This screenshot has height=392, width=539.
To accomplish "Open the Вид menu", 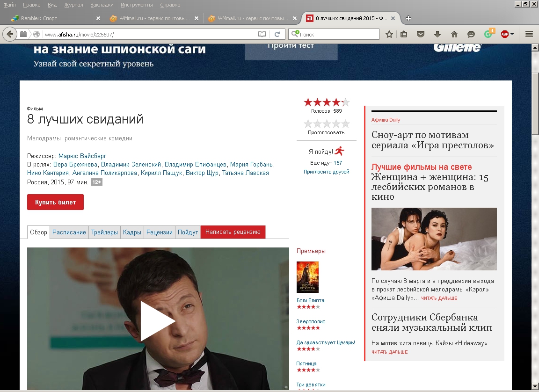I will (x=52, y=5).
